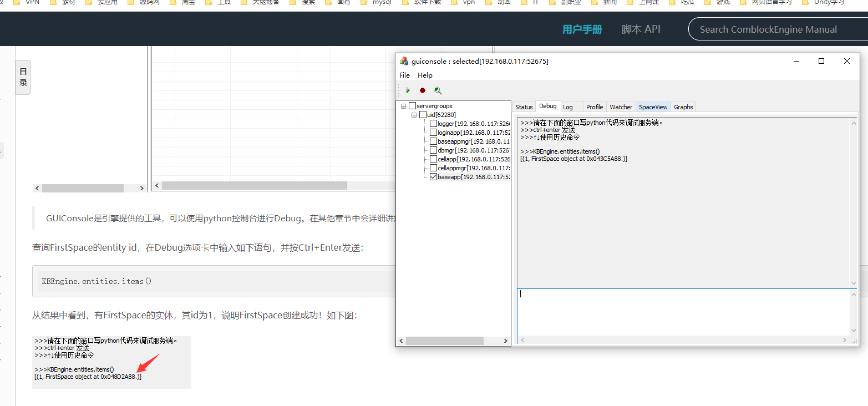
Task: Click the guiconsole title bar application icon
Action: tap(403, 61)
